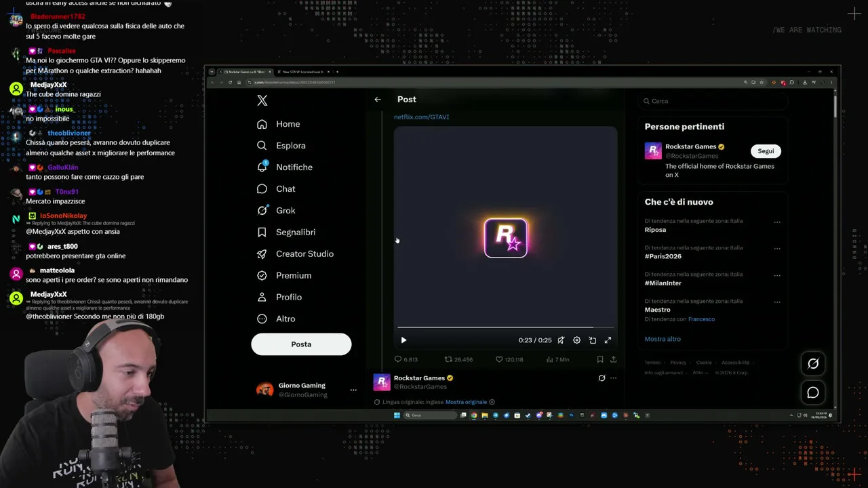The width and height of the screenshot is (868, 488).
Task: Open the Riposa trend
Action: (655, 230)
